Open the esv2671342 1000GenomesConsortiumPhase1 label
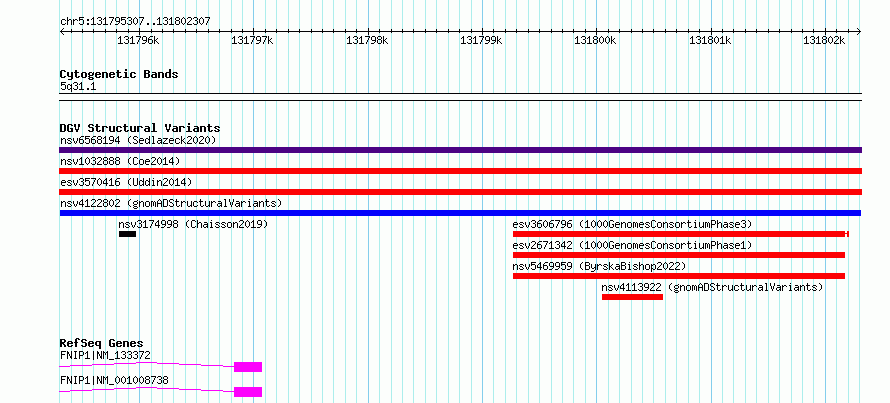 [x=632, y=245]
